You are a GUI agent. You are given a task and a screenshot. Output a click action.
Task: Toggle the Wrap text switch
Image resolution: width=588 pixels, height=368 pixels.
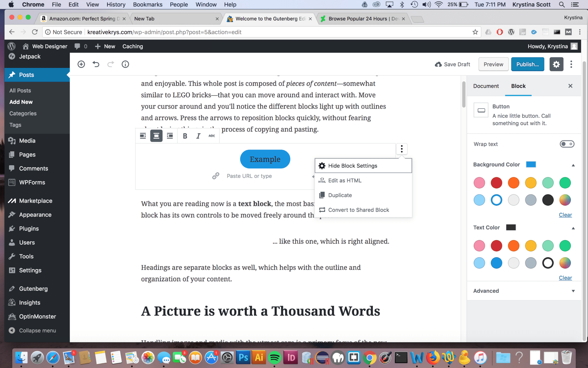(x=567, y=144)
